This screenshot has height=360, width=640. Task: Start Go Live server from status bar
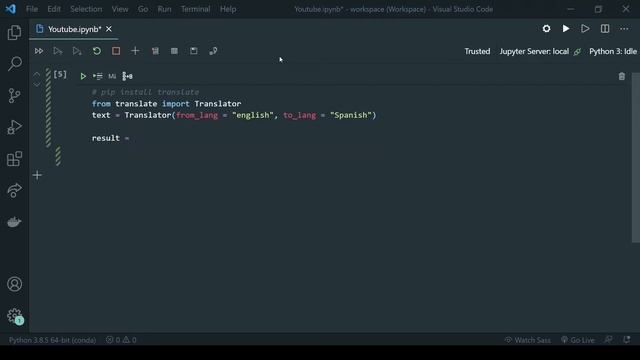[x=578, y=340]
